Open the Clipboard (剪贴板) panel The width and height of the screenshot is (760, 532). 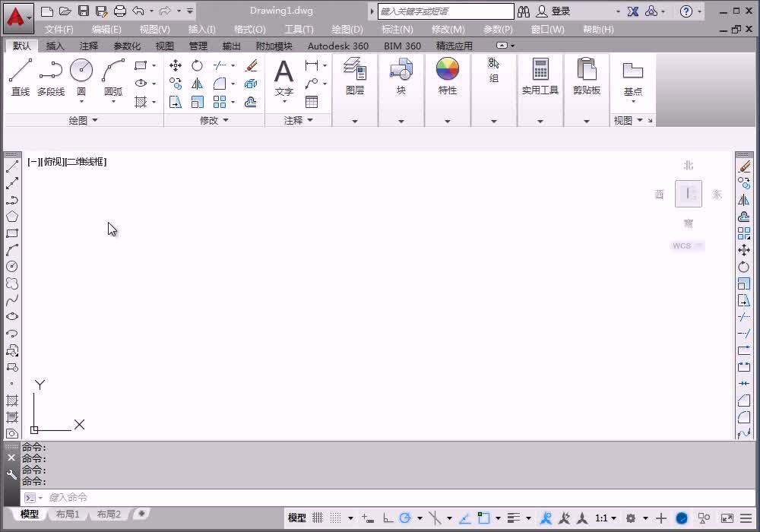pyautogui.click(x=587, y=76)
